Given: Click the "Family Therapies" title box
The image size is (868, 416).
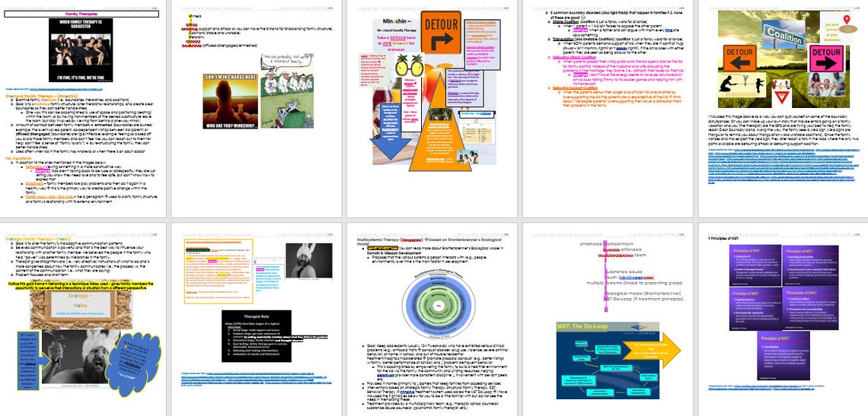Looking at the screenshot, I should pyautogui.click(x=81, y=14).
